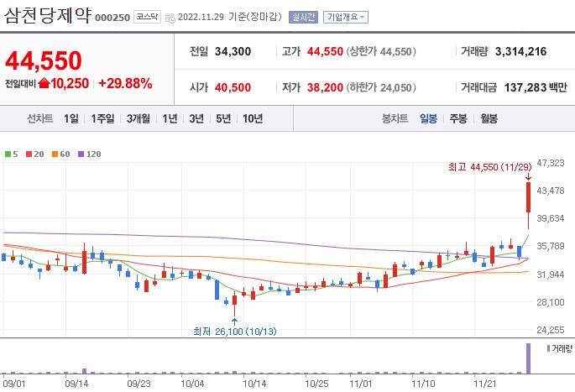Click the red up-arrow price change icon
The height and width of the screenshot is (392, 575).
(x=44, y=83)
